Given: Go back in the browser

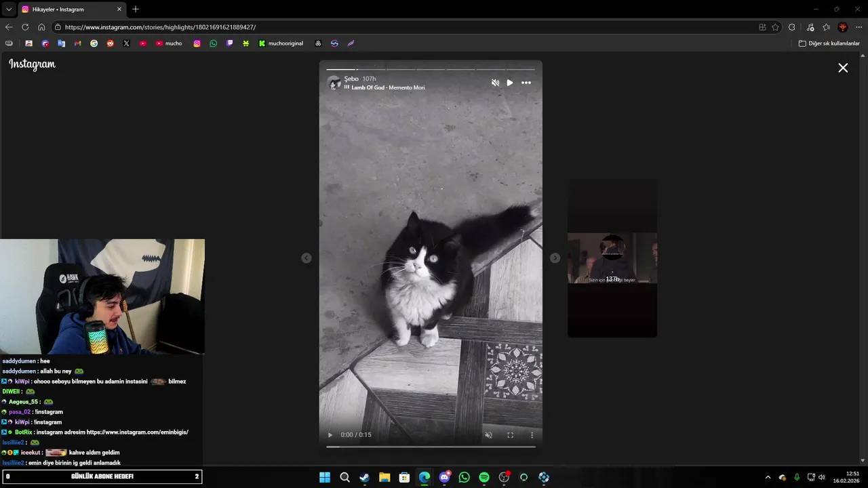Looking at the screenshot, I should (x=9, y=27).
